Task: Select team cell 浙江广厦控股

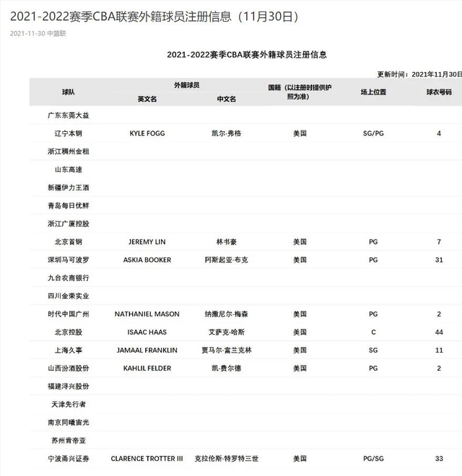Action: (69, 224)
